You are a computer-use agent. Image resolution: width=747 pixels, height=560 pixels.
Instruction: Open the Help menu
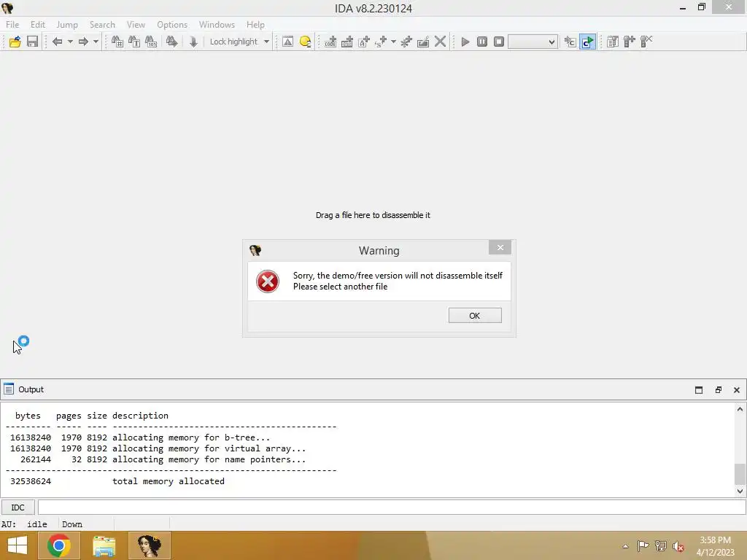255,25
